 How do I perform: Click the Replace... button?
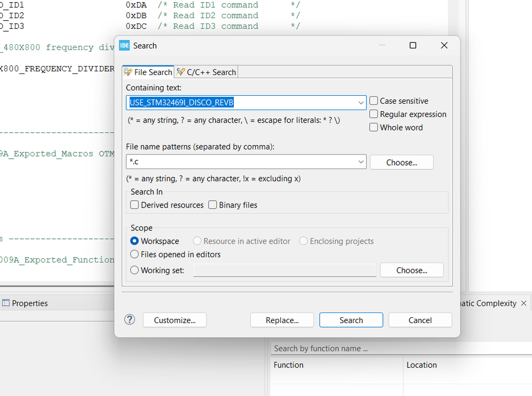(x=282, y=320)
